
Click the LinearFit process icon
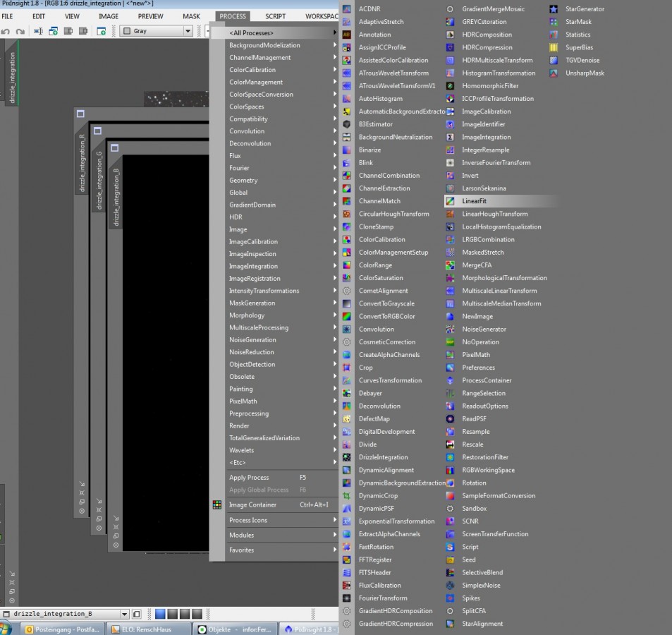point(450,201)
